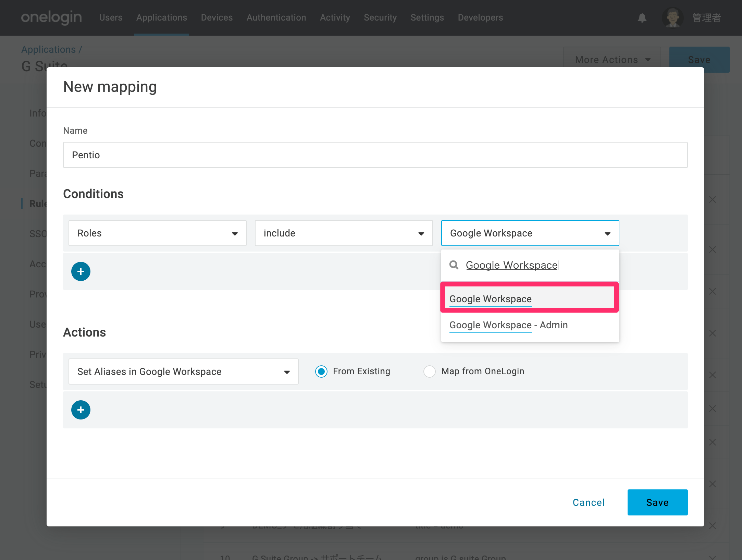The width and height of the screenshot is (742, 560).
Task: Click the mapping Name input field
Action: coord(375,155)
